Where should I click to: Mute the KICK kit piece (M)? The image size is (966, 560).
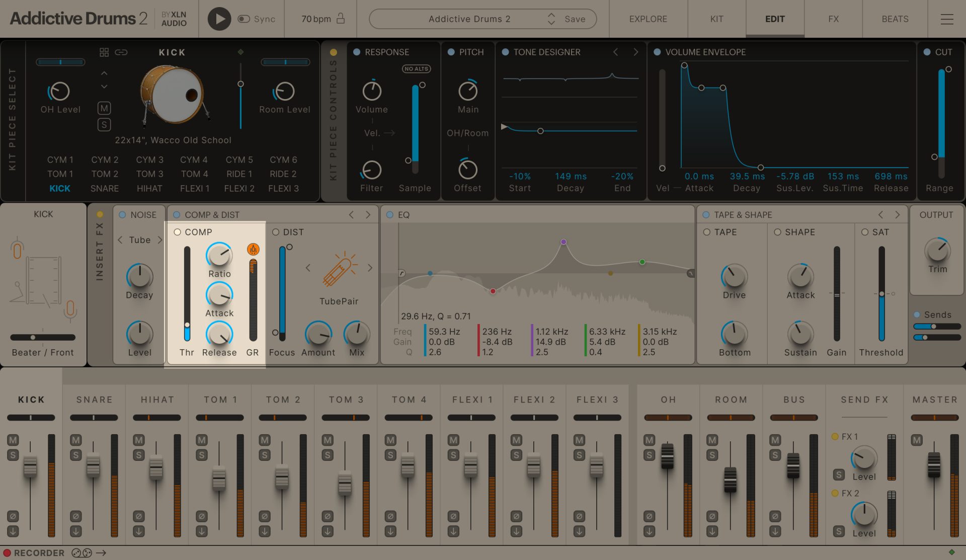pos(104,108)
